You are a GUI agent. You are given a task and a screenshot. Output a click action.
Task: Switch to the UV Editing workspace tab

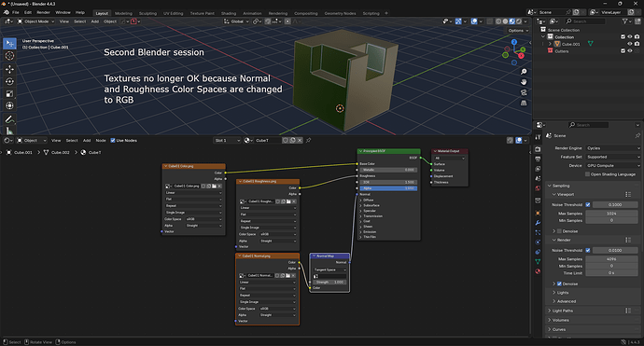tap(174, 13)
